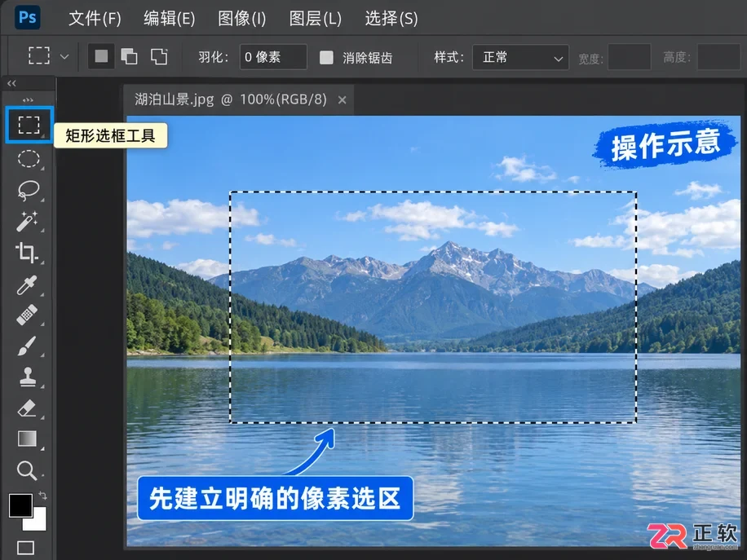The width and height of the screenshot is (747, 560).
Task: Choose Subtract from Selection mode button
Action: (159, 57)
